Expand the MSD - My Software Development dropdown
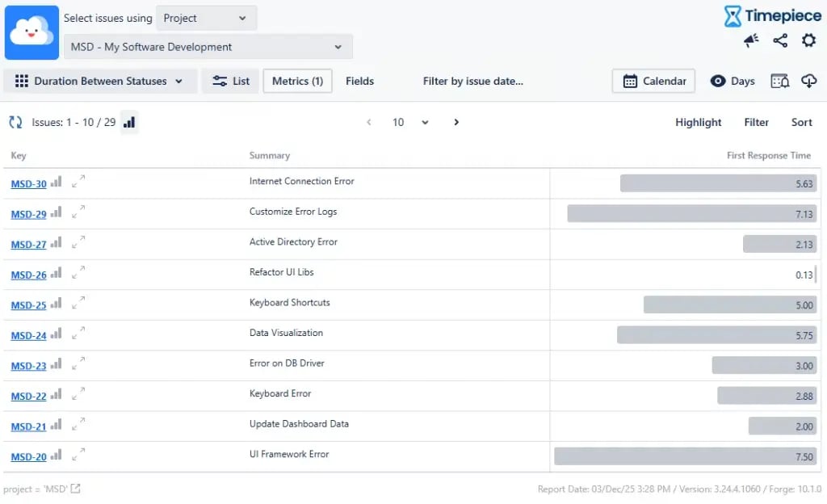This screenshot has height=504, width=827. 208,47
